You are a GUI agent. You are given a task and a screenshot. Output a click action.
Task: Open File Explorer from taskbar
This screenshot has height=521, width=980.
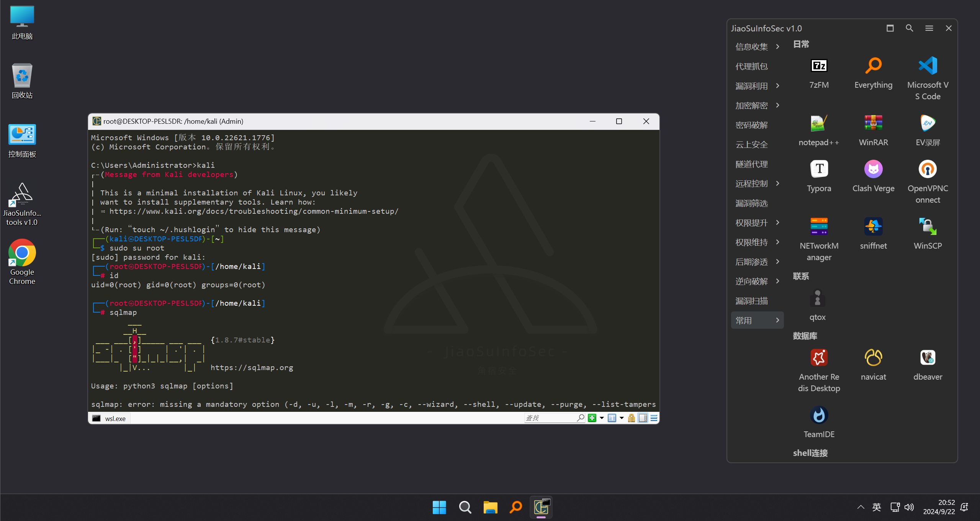coord(490,507)
